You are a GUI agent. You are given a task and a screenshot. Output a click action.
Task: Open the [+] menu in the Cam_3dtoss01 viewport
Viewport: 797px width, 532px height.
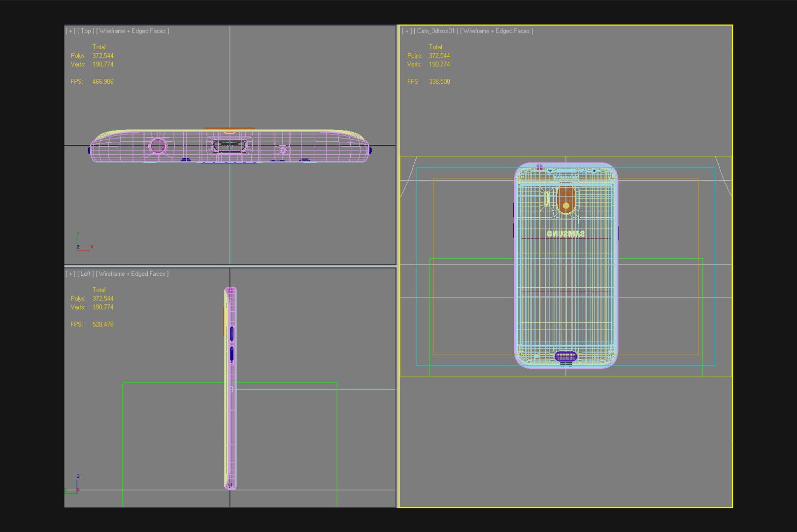click(407, 31)
